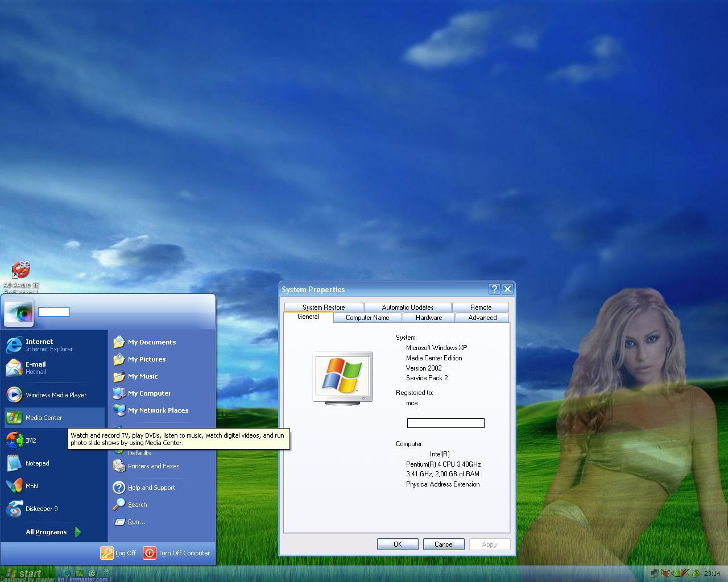Switch to the Hardware tab
The width and height of the screenshot is (728, 582).
click(x=429, y=318)
